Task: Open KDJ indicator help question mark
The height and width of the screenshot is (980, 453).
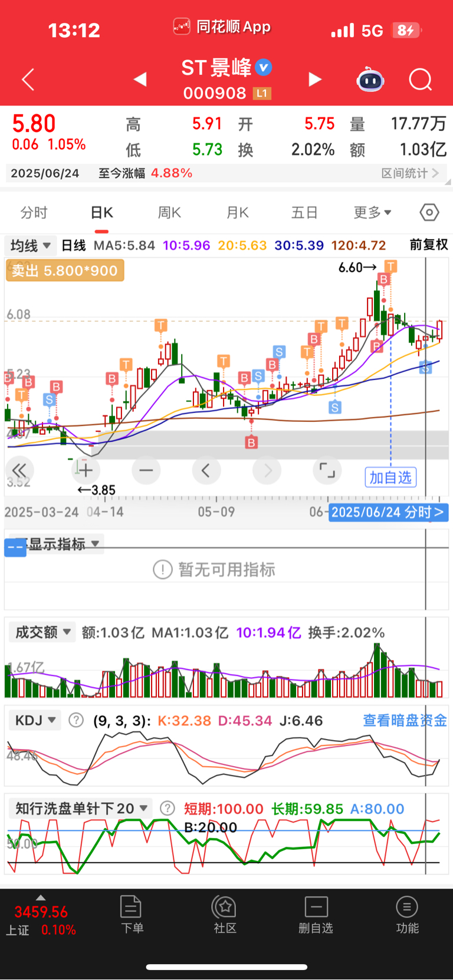Action: pos(76,720)
